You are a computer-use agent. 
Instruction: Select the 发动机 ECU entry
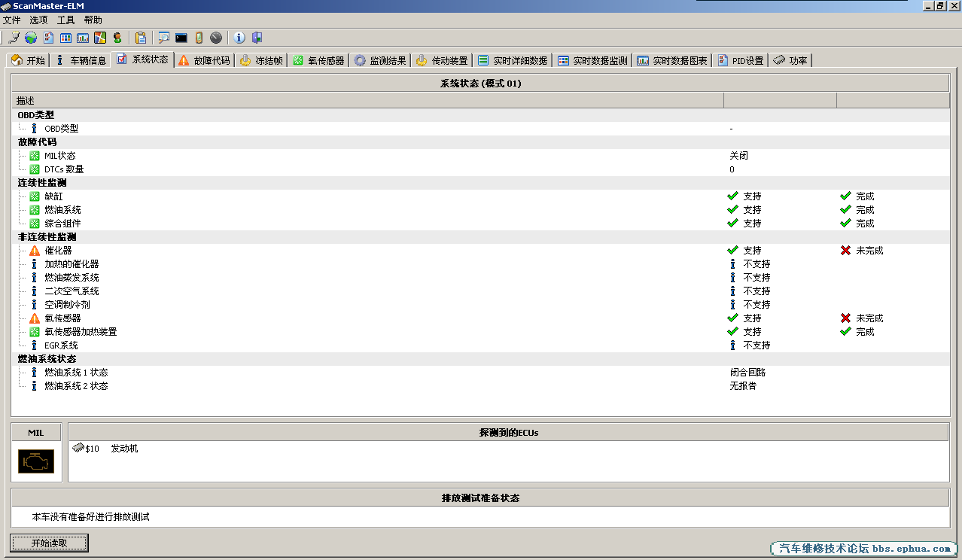point(124,449)
